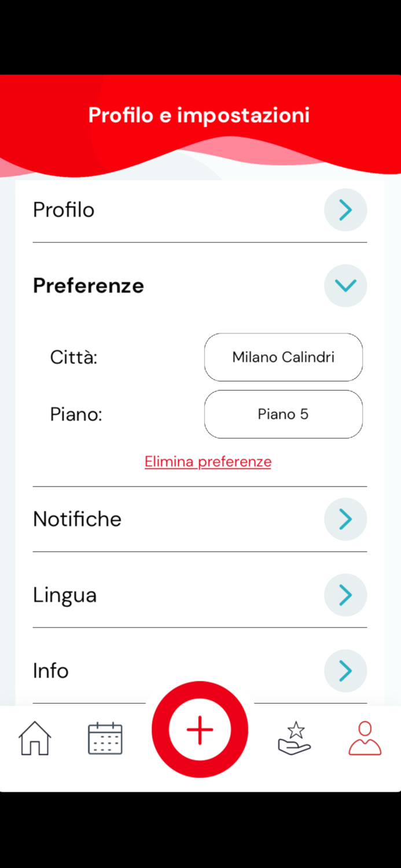Image resolution: width=401 pixels, height=868 pixels.
Task: Open the Città selector showing Milano Calindri
Action: point(283,358)
